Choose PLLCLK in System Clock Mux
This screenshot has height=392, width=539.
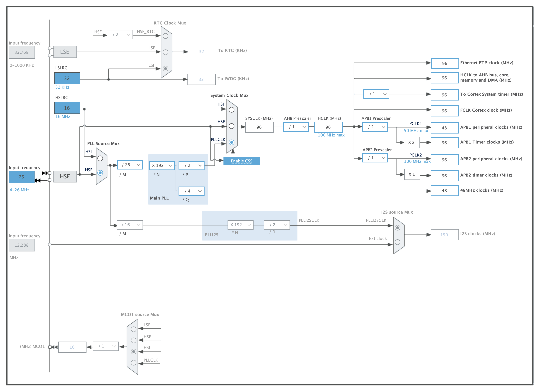(x=231, y=142)
